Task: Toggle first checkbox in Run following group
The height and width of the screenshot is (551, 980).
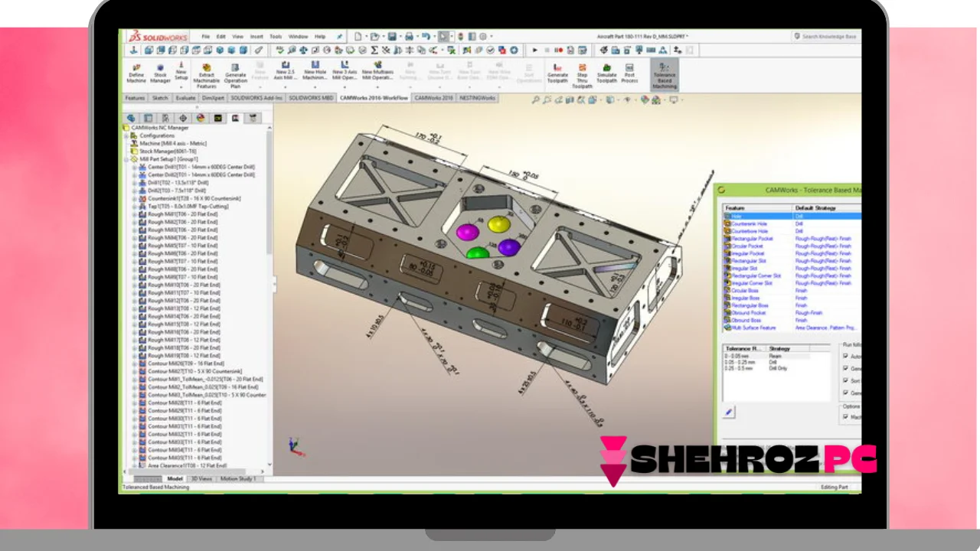Action: pos(845,357)
